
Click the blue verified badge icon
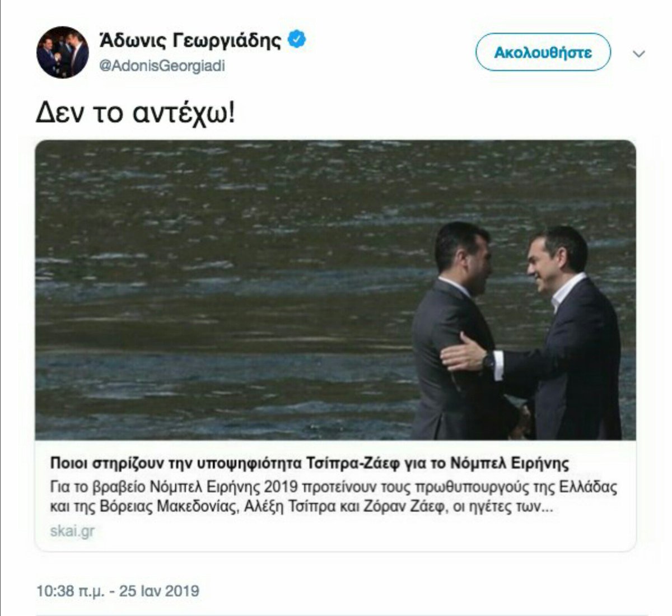pos(297,40)
